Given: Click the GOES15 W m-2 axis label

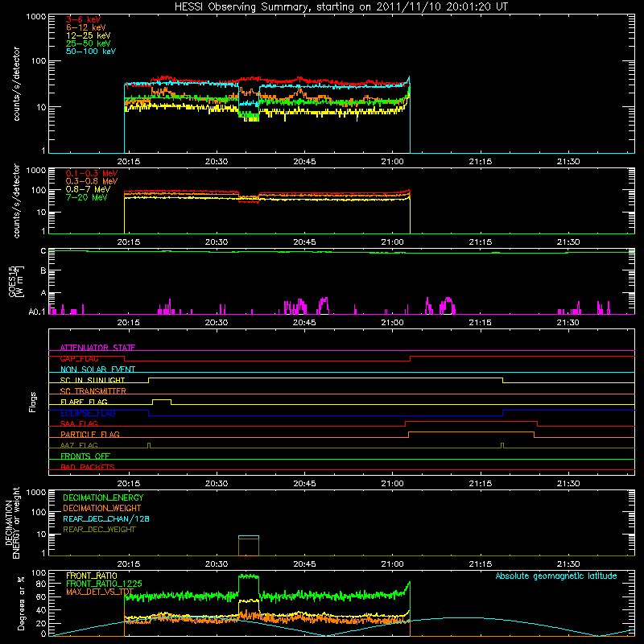Looking at the screenshot, I should click(15, 281).
